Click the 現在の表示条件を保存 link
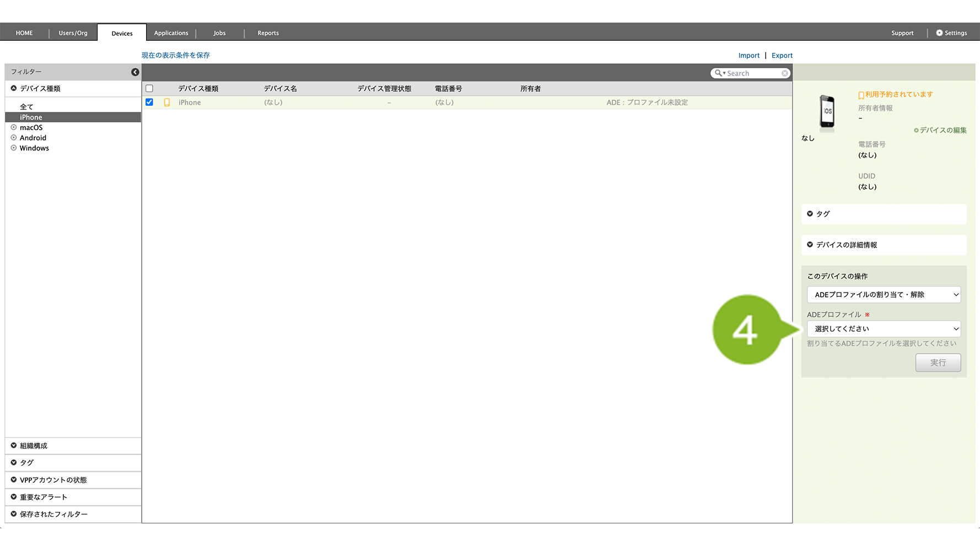Image resolution: width=980 pixels, height=551 pixels. tap(175, 55)
